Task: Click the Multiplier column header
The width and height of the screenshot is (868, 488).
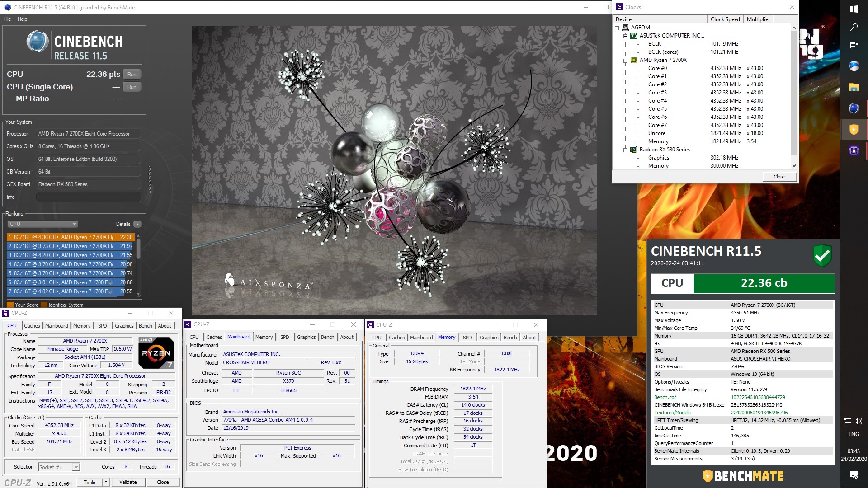Action: 758,19
